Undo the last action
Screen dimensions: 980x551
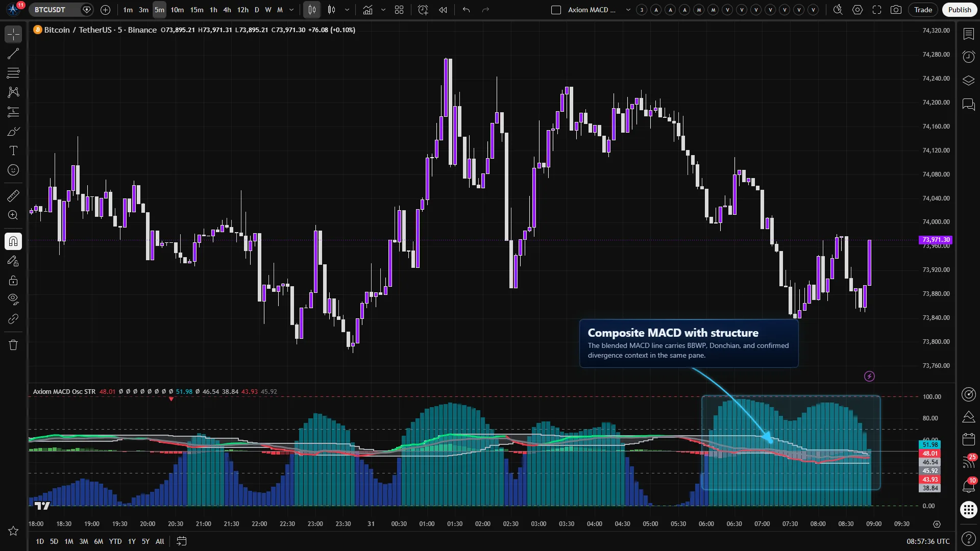(466, 10)
